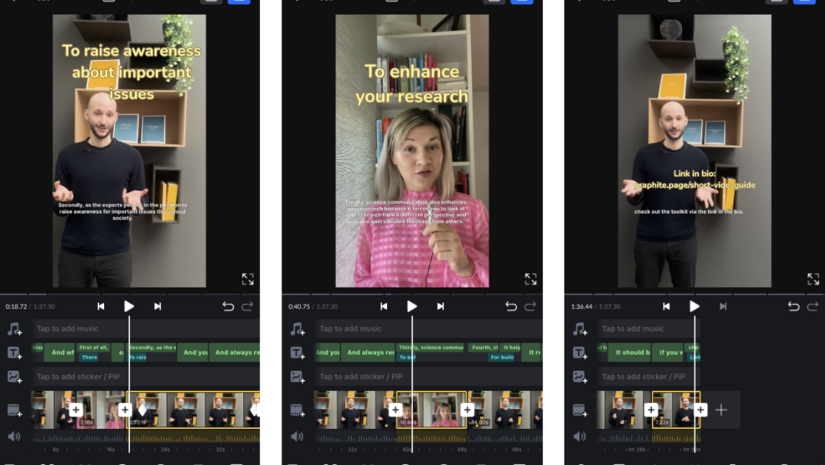The height and width of the screenshot is (465, 825).
Task: Tap the add text icon in middle panel
Action: coord(297,353)
